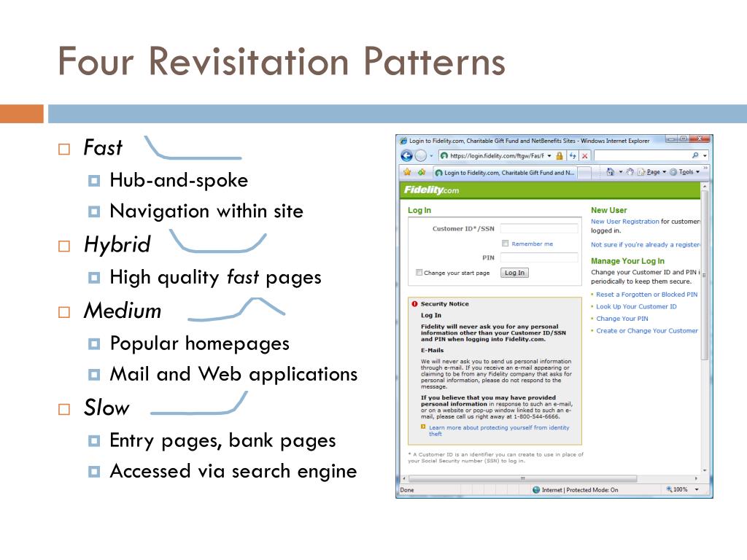Expand the zoom level dropdown arrow
This screenshot has height=560, width=747.
697,489
